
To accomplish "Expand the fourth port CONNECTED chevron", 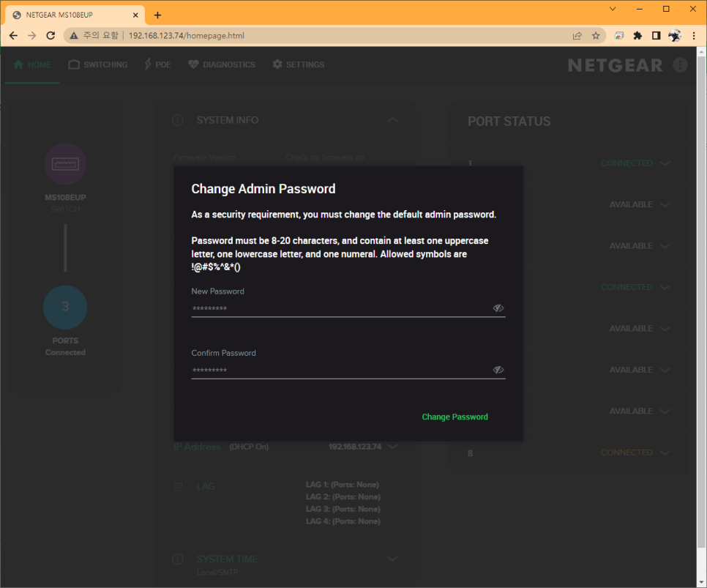I will [665, 288].
